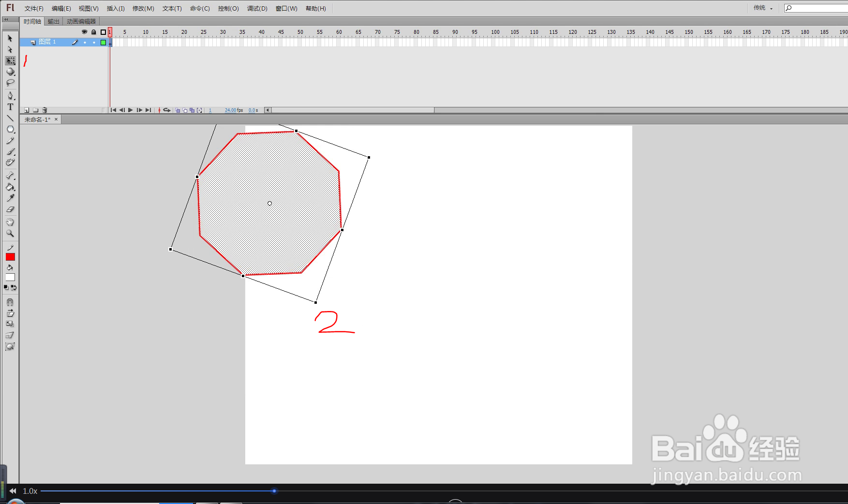Select the Hand tool
The height and width of the screenshot is (504, 848).
[x=10, y=222]
